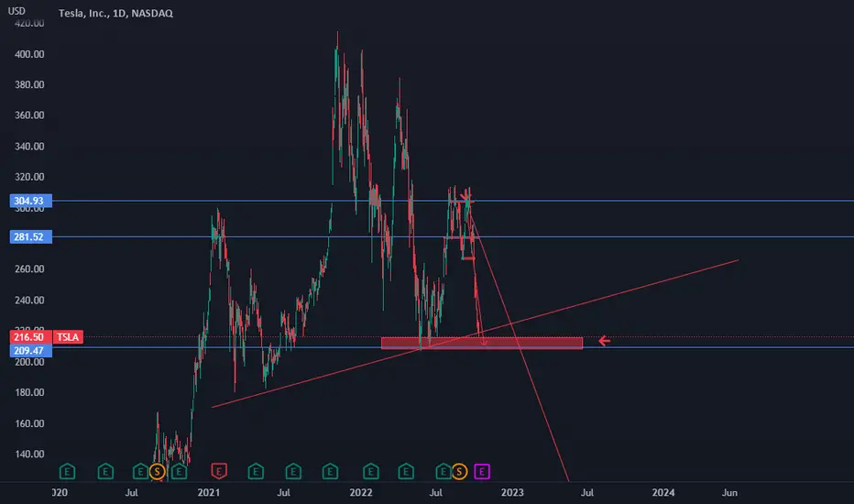Screen dimensions: 854x504
Task: Click the second earnings marker from the left
Action: pos(105,471)
